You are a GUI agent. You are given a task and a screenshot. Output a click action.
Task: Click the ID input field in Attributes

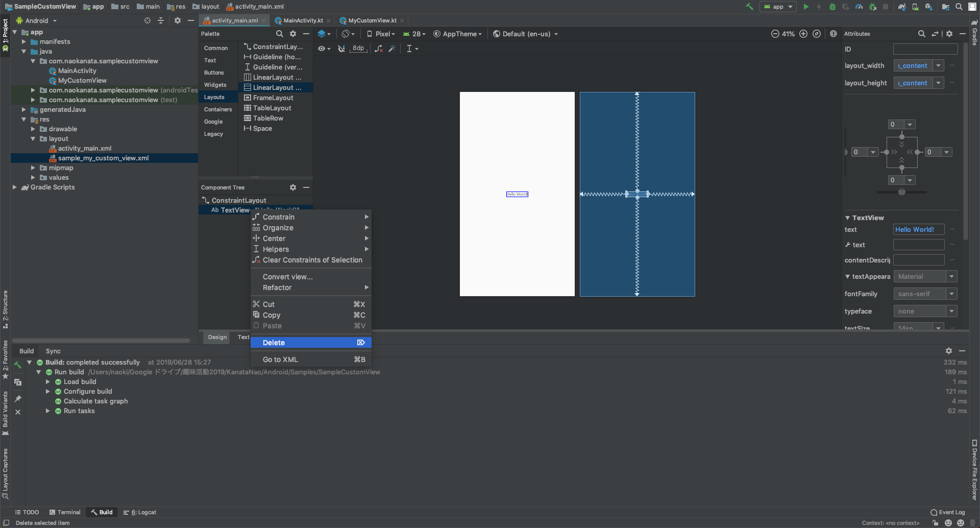(925, 49)
